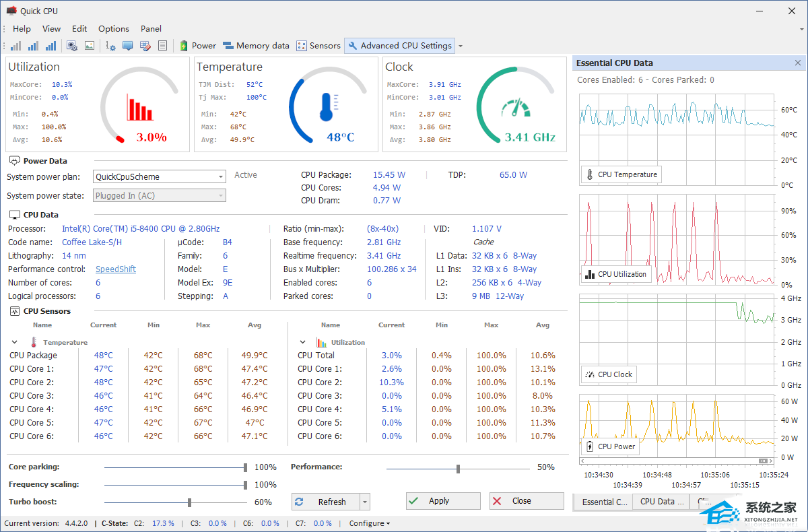
Task: Open the SpeedShift performance control link
Action: (116, 269)
